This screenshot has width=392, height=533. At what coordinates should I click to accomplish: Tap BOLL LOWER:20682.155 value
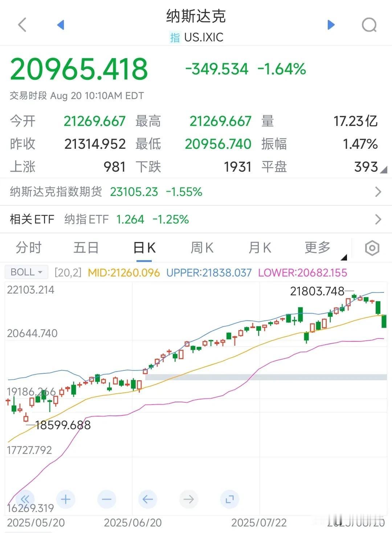pos(303,272)
